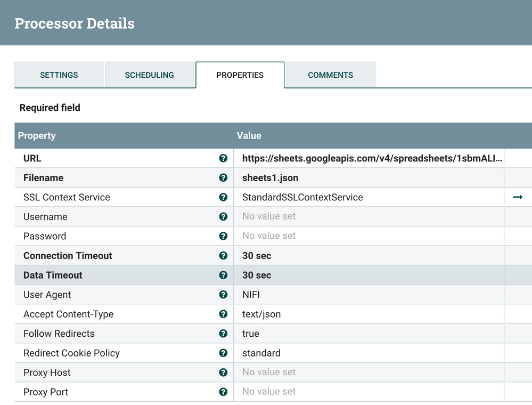Switch to the Settings tab

[x=59, y=75]
